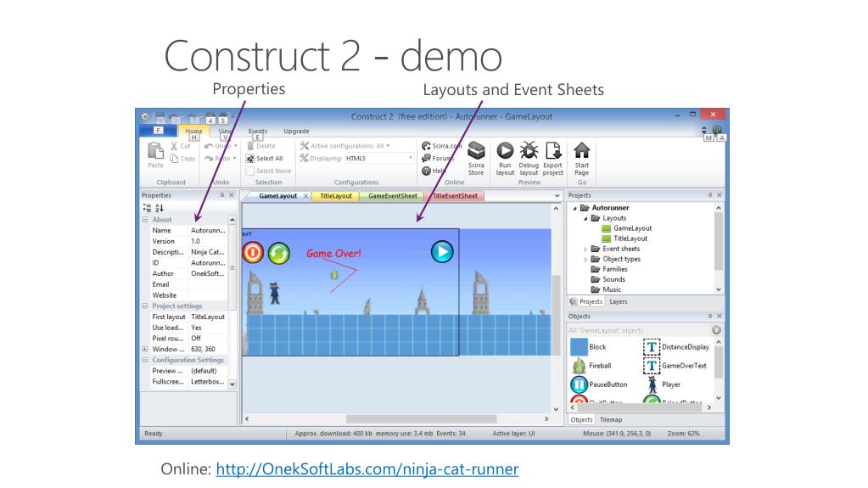The height and width of the screenshot is (488, 868).
Task: Click the First layout property value
Action: pyautogui.click(x=208, y=317)
